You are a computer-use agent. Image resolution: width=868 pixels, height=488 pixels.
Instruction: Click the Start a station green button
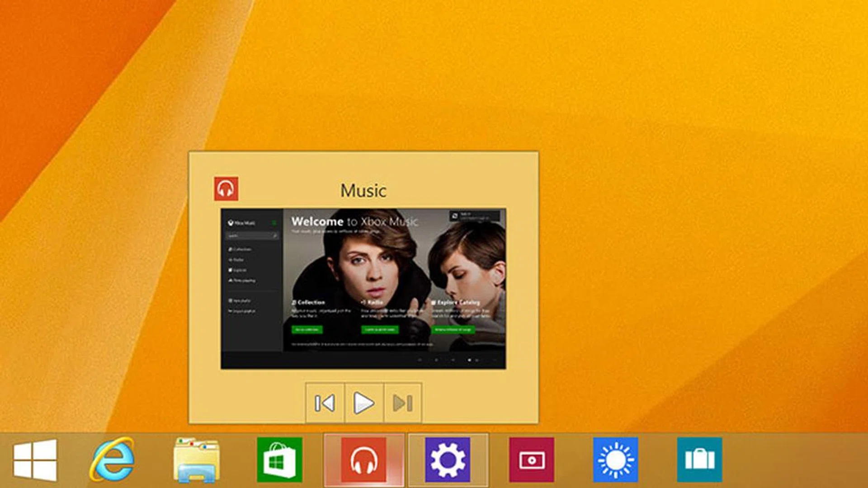coord(380,330)
